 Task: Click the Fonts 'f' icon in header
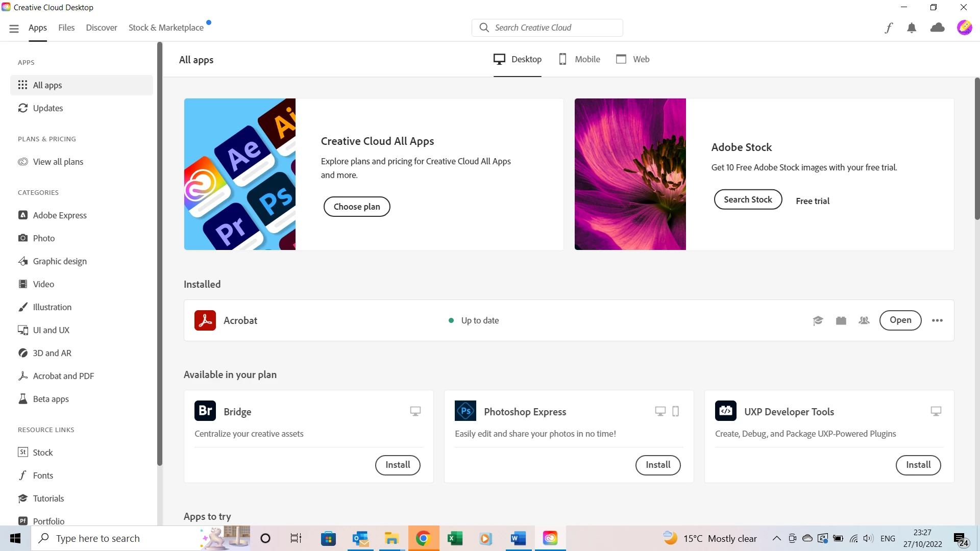889,28
